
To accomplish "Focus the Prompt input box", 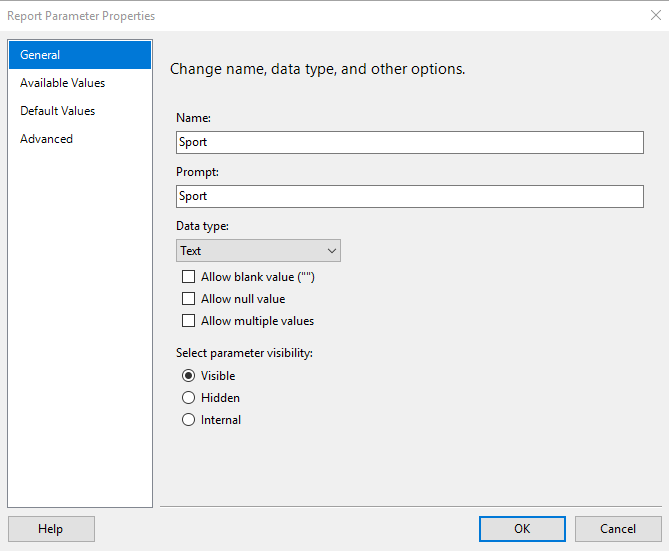I will [x=409, y=196].
